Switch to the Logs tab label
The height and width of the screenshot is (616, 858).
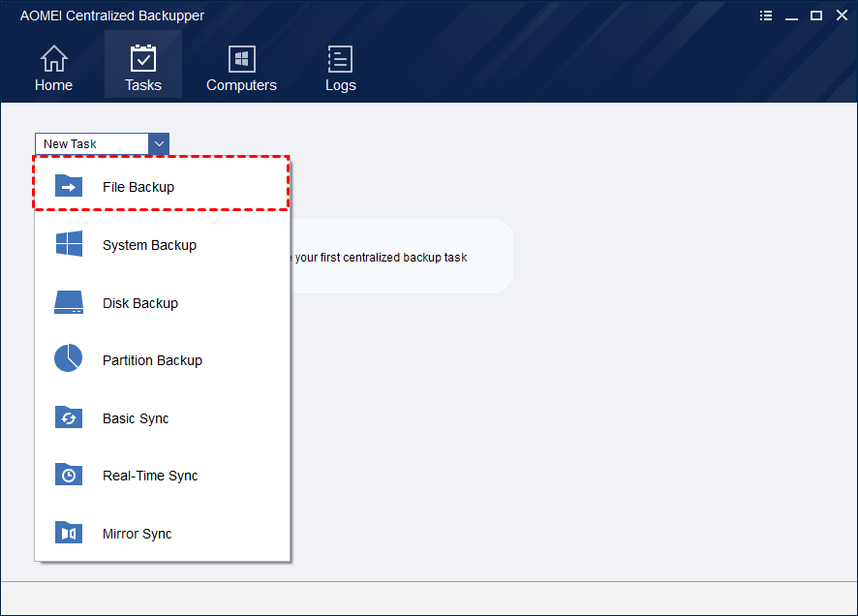pos(340,86)
